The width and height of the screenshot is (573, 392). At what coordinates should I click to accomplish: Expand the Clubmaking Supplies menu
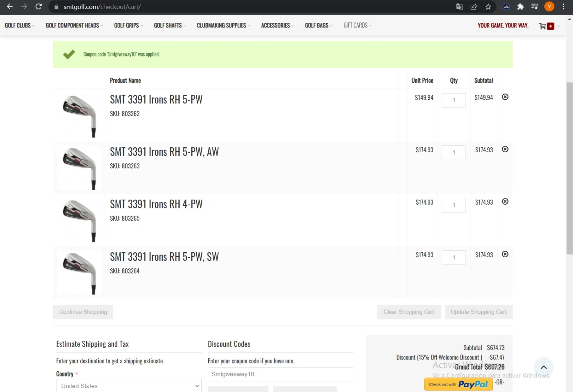pyautogui.click(x=223, y=26)
